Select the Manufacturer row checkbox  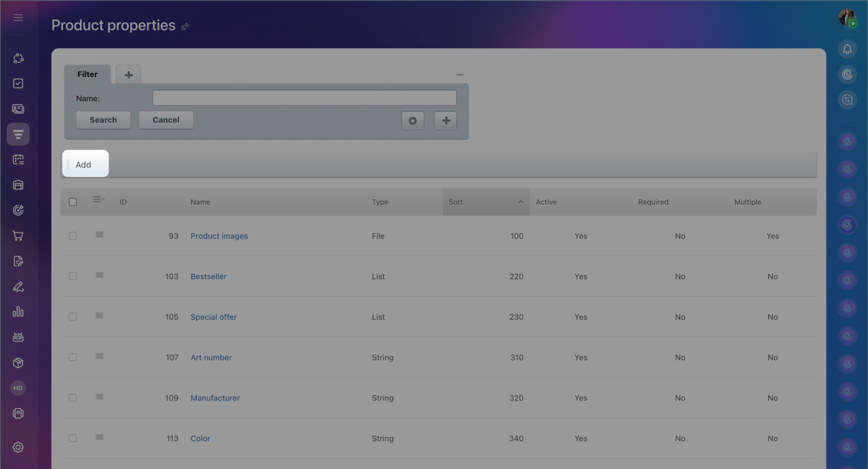tap(73, 398)
